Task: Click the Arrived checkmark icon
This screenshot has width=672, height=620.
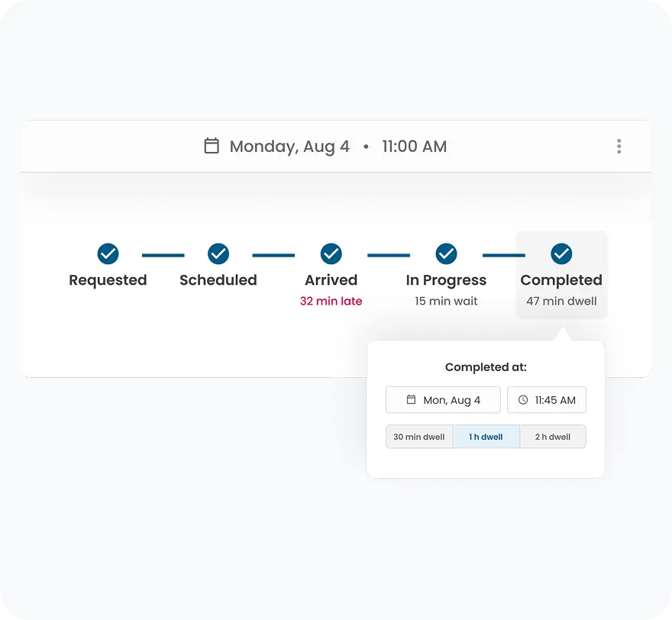Action: (x=331, y=254)
